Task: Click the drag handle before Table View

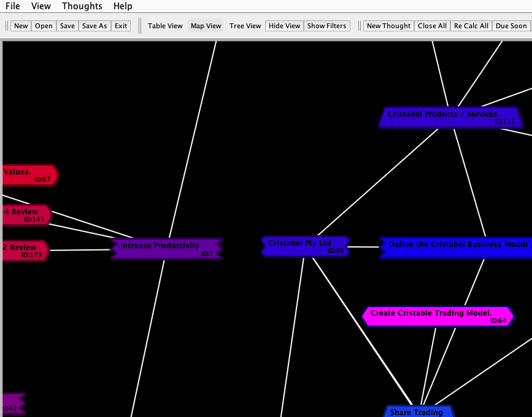Action: (140, 26)
